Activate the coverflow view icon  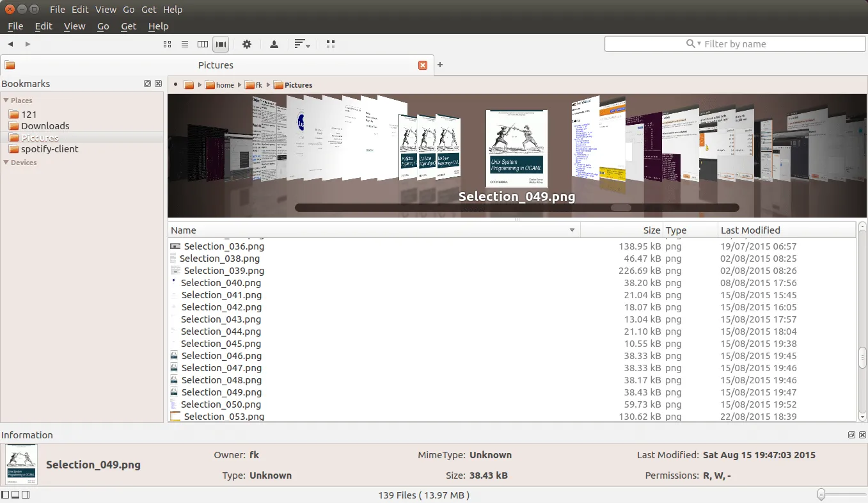coord(221,44)
